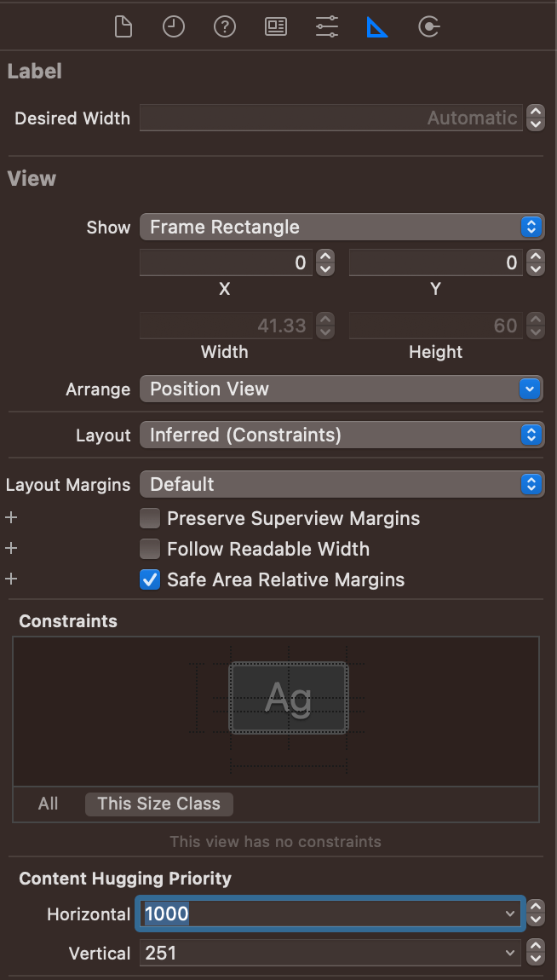The image size is (557, 980).
Task: Open the Size inspector
Action: point(377,27)
